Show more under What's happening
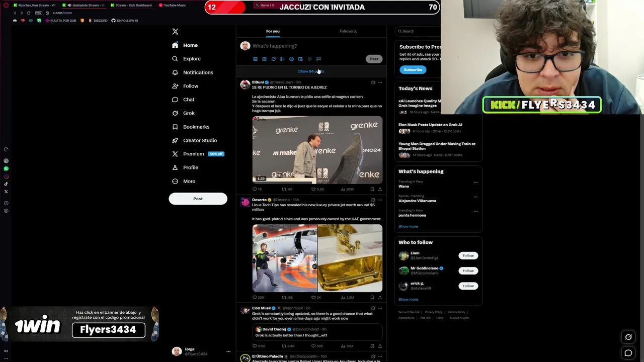Viewport: 644px width, 362px height. (x=408, y=226)
